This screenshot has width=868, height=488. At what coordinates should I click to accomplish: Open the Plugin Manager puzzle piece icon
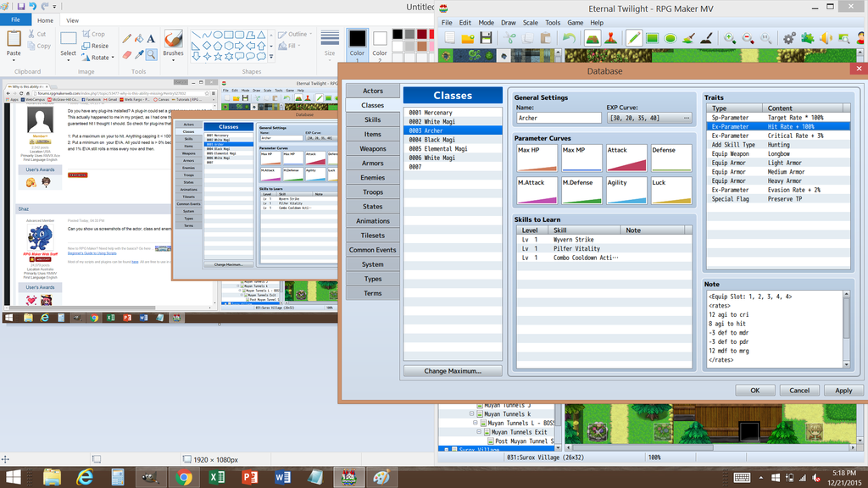coord(807,38)
